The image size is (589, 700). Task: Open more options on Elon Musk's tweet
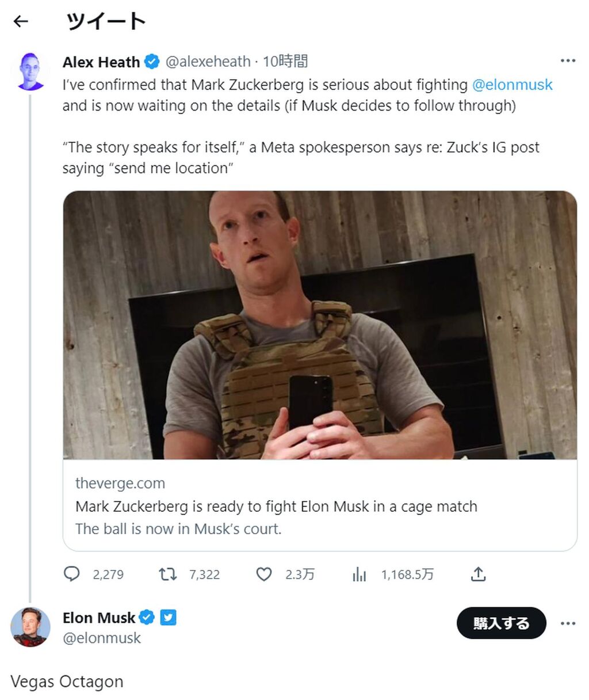tap(568, 623)
